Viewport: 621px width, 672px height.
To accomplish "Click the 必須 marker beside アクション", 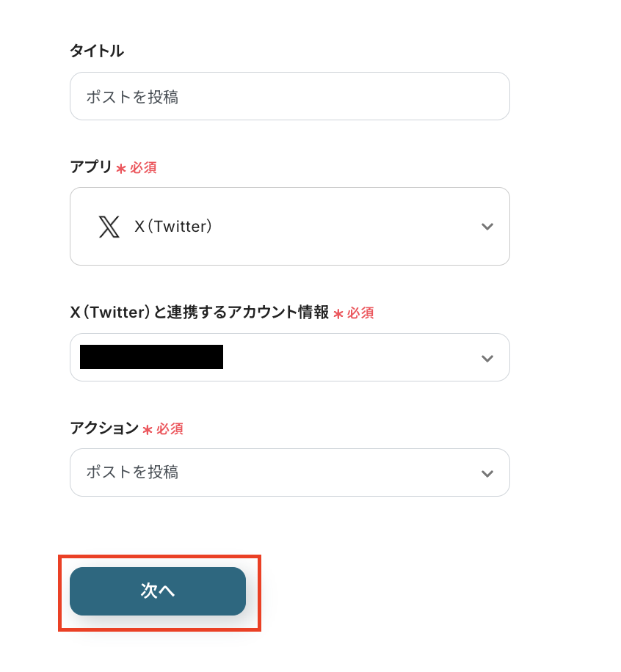I will (x=170, y=429).
